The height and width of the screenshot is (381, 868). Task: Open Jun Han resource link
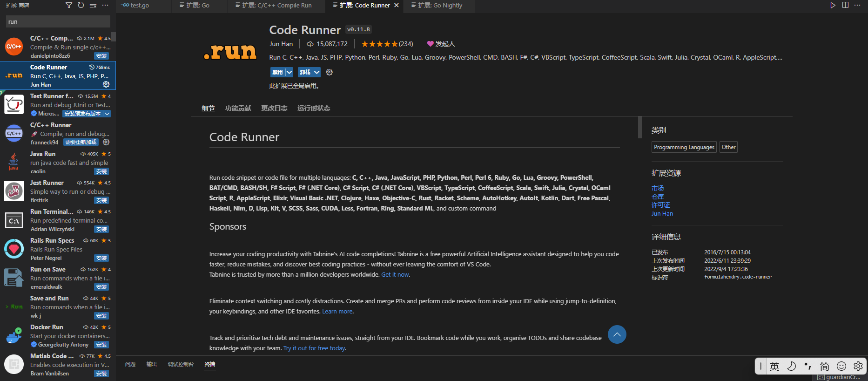pos(662,213)
